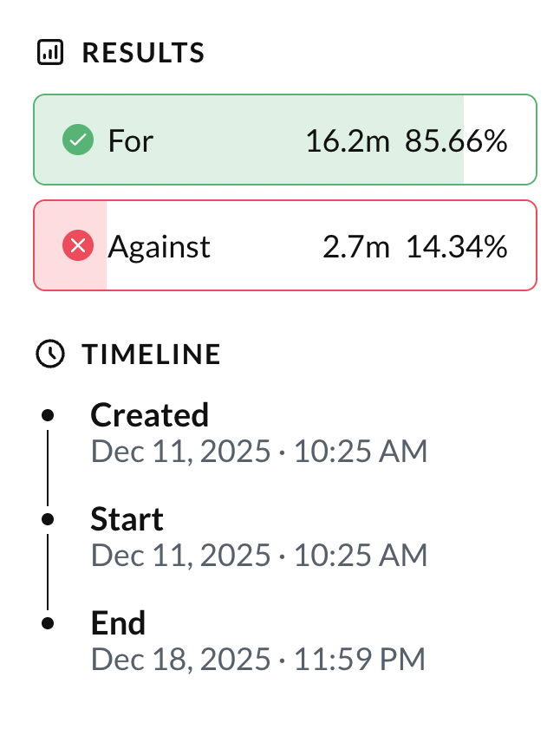
Task: Select the green checkmark icon beside For
Action: [78, 139]
